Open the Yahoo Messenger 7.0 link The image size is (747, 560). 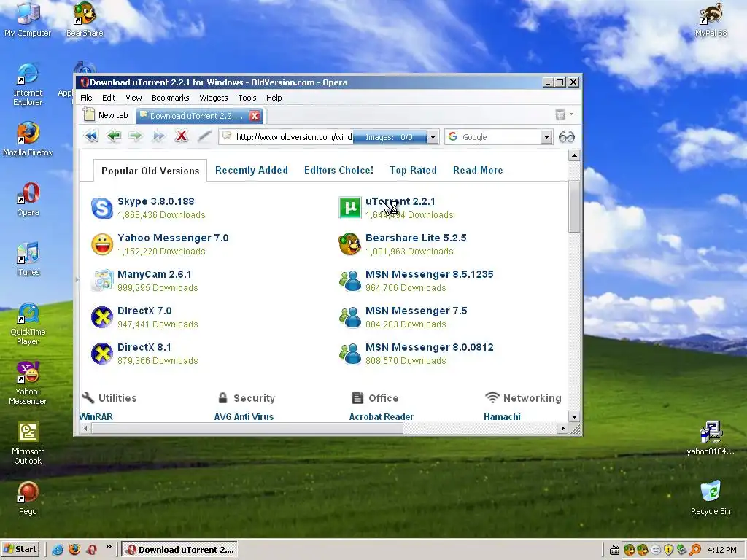click(173, 238)
